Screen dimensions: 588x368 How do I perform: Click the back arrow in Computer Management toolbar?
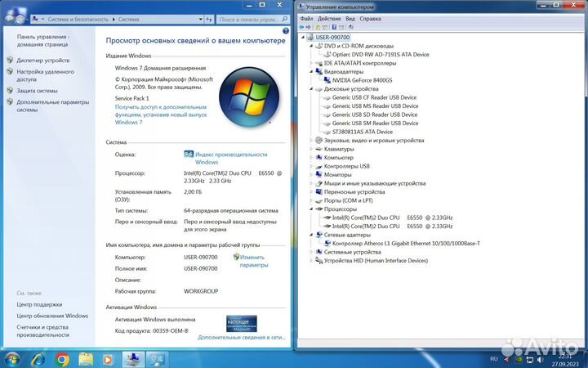tap(302, 27)
